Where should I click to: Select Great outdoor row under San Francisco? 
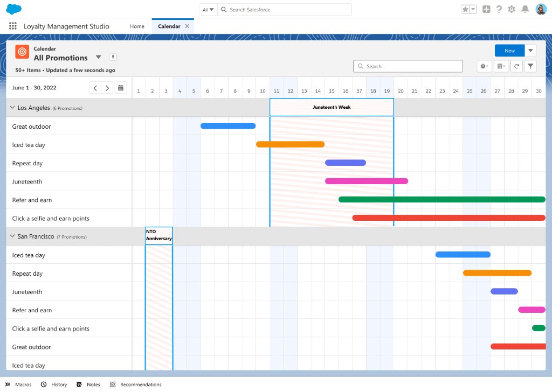pos(31,347)
